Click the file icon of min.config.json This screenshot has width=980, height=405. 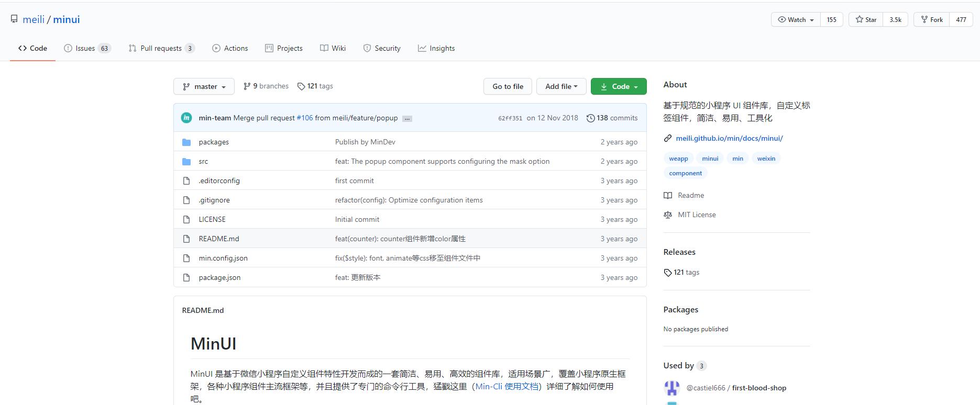pos(186,258)
